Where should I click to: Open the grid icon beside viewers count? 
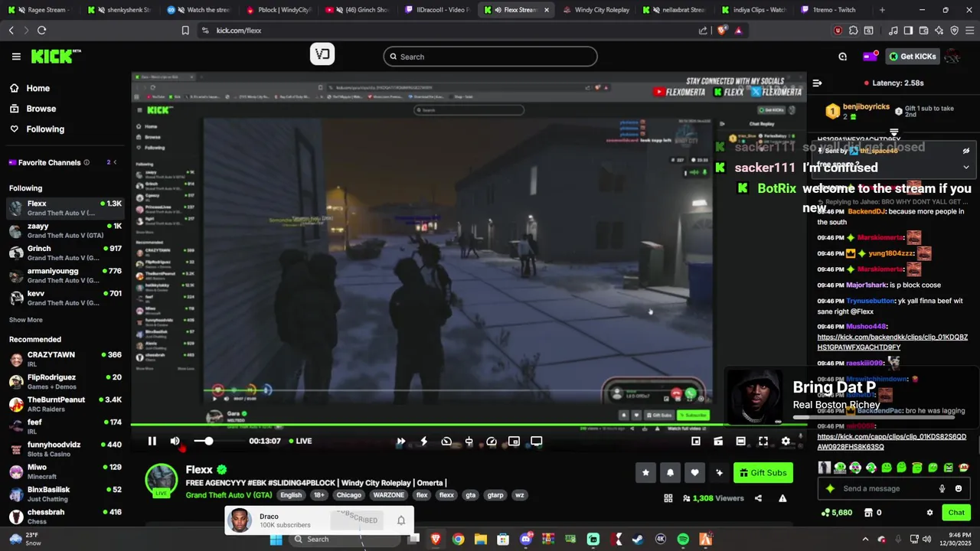[668, 498]
